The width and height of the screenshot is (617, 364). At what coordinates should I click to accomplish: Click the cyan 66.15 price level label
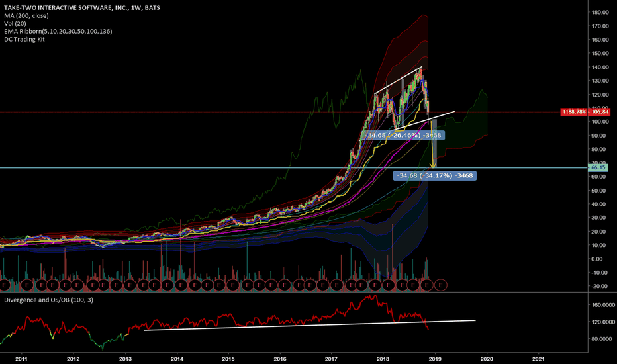[598, 167]
